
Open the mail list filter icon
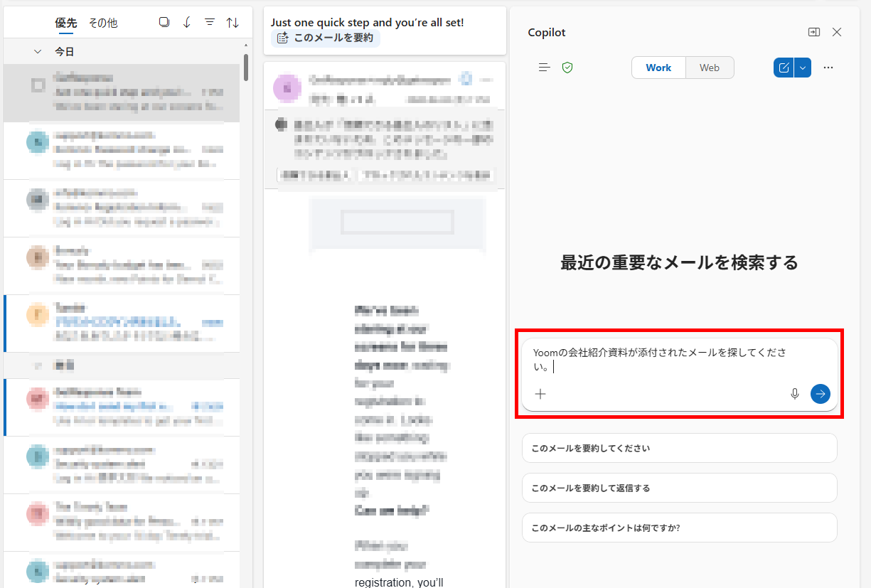(x=210, y=23)
